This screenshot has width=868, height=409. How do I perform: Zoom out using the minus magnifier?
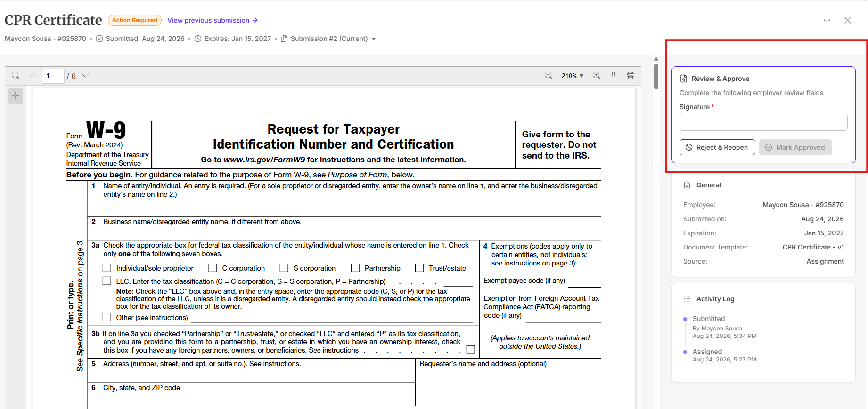pyautogui.click(x=549, y=75)
